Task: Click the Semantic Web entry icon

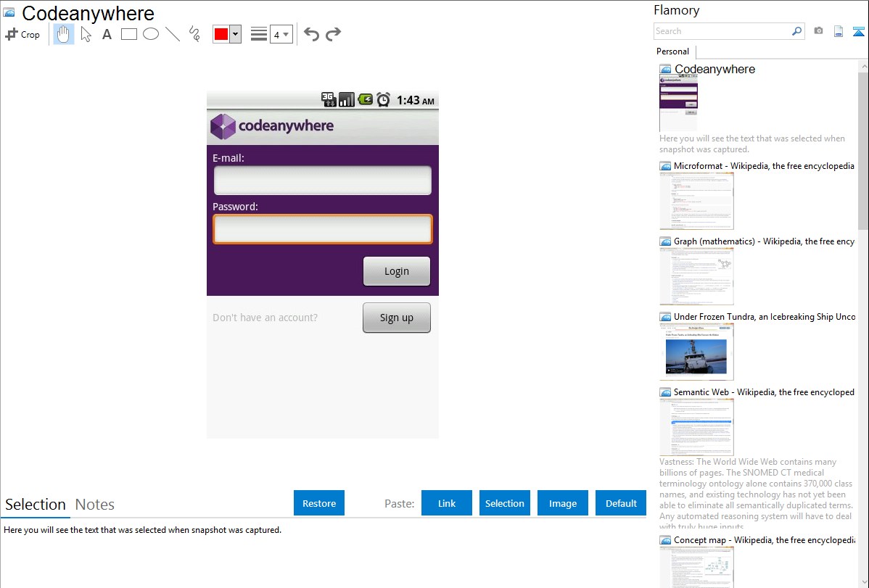Action: pyautogui.click(x=665, y=392)
